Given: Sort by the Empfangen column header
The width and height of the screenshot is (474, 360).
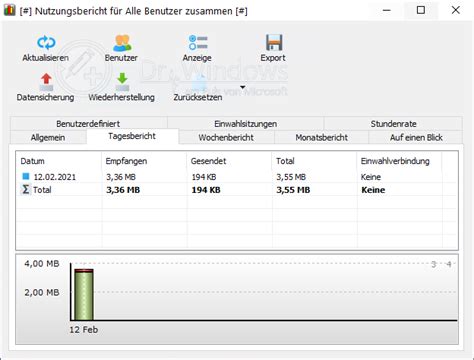Looking at the screenshot, I should 144,161.
